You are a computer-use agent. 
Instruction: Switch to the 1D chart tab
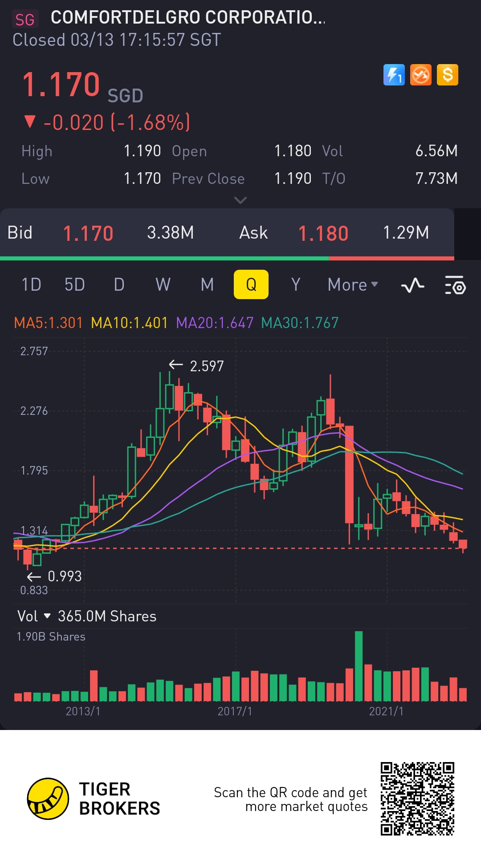31,284
